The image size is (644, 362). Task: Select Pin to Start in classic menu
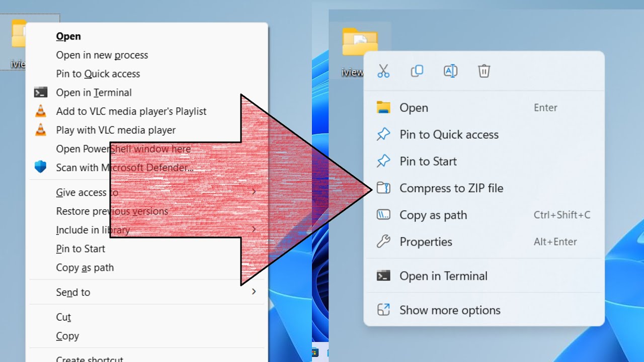pyautogui.click(x=80, y=249)
